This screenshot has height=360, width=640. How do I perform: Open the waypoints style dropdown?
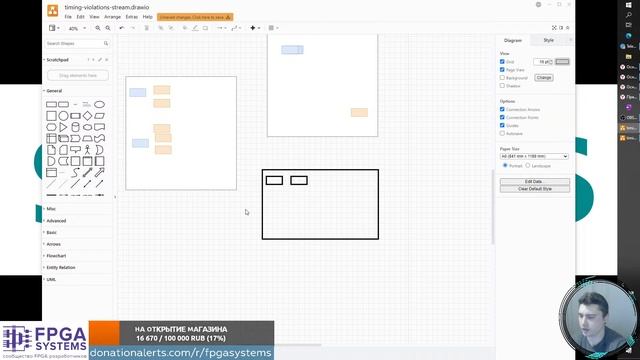tap(236, 28)
